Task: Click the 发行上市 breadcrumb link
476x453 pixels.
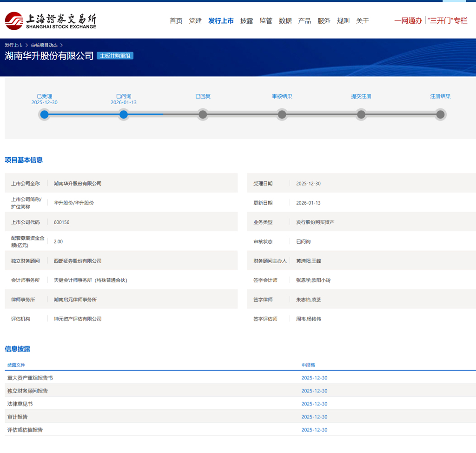Action: tap(13, 45)
